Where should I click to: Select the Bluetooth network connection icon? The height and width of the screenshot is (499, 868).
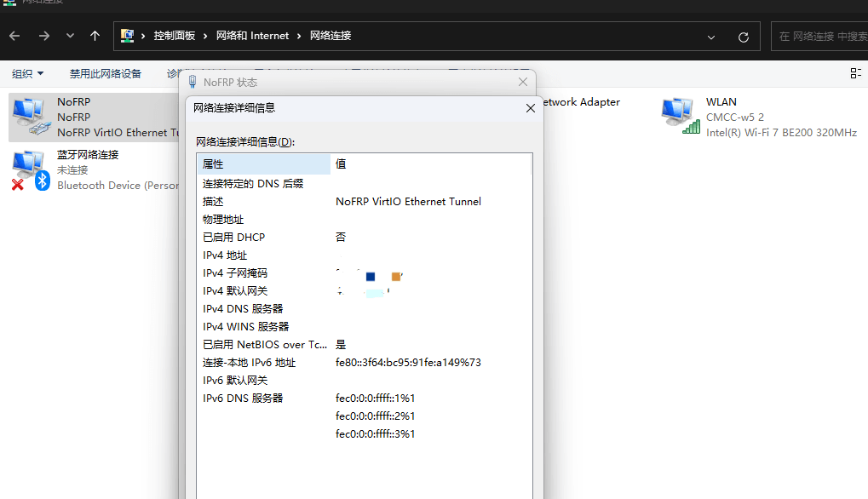[x=28, y=169]
